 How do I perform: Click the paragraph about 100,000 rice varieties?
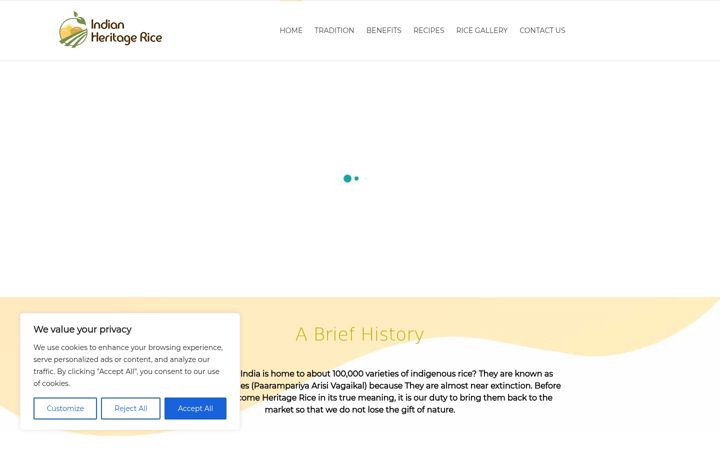[x=399, y=392]
